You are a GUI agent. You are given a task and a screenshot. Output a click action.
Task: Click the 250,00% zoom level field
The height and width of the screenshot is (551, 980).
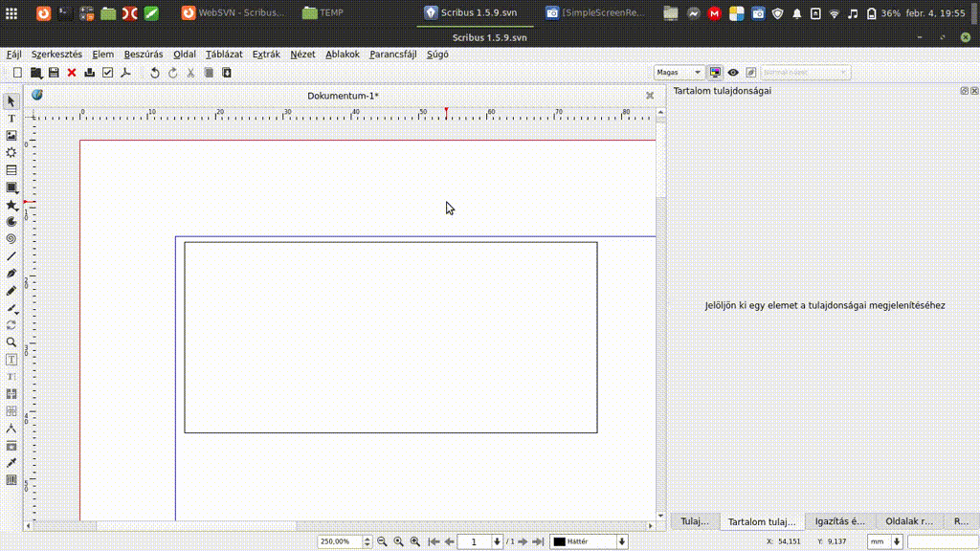click(340, 541)
